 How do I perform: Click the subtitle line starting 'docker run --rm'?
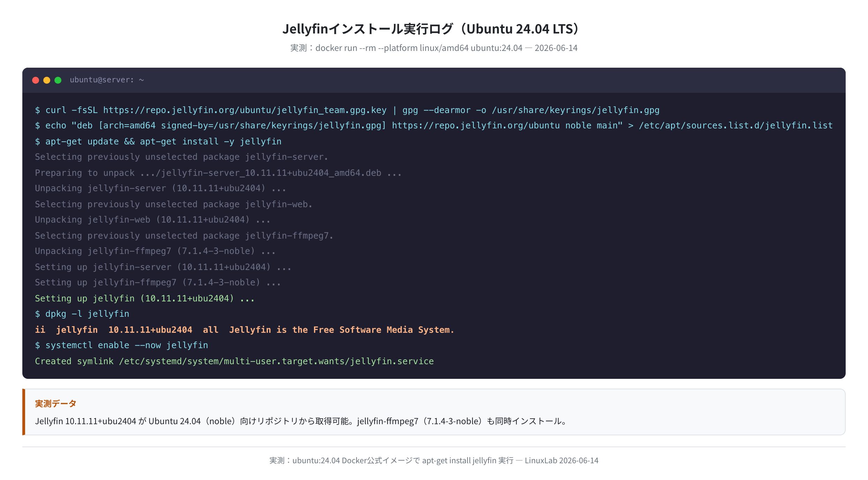tap(434, 48)
